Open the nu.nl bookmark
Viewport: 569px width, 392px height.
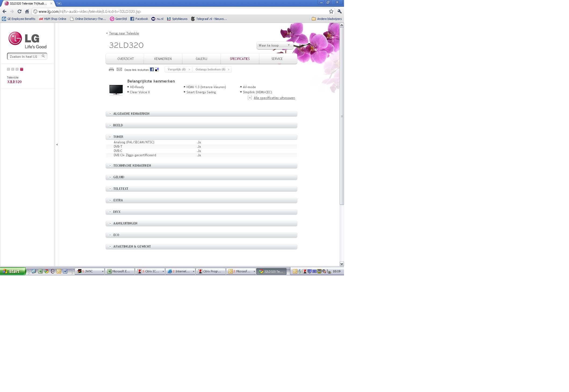pos(157,19)
